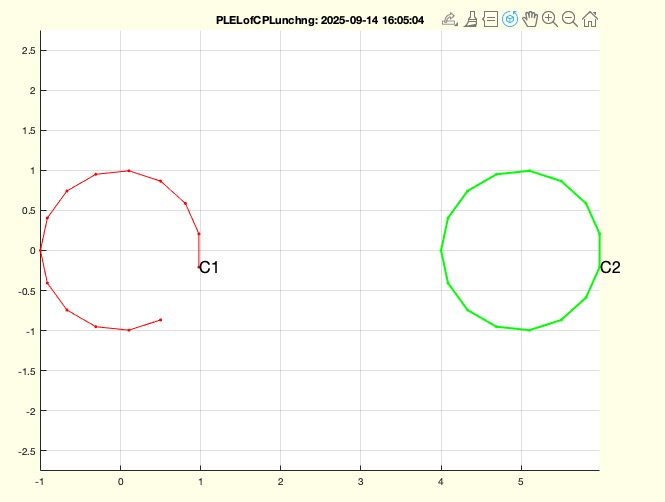Restore the view with Home icon
The width and height of the screenshot is (665, 502).
[x=590, y=19]
